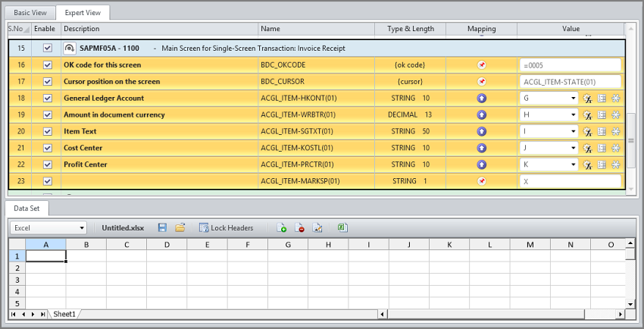Toggle the checkbox for row 23

pyautogui.click(x=48, y=181)
